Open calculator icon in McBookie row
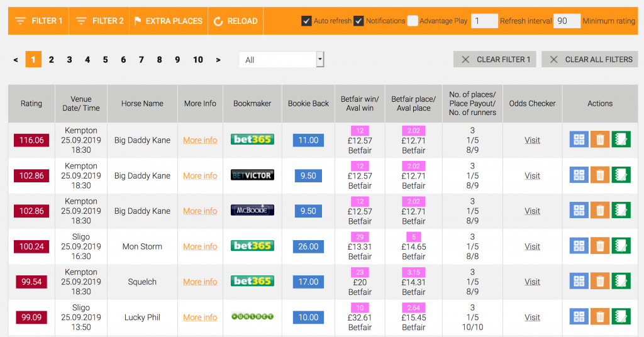 579,211
